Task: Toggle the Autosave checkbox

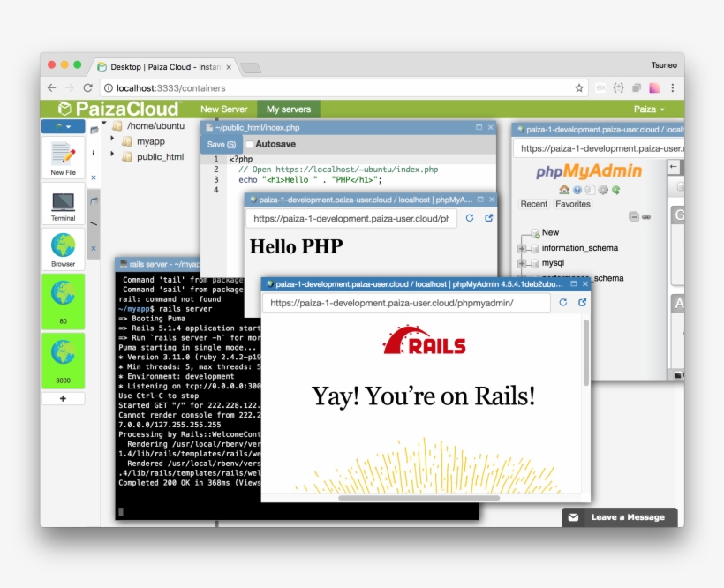Action: (250, 145)
